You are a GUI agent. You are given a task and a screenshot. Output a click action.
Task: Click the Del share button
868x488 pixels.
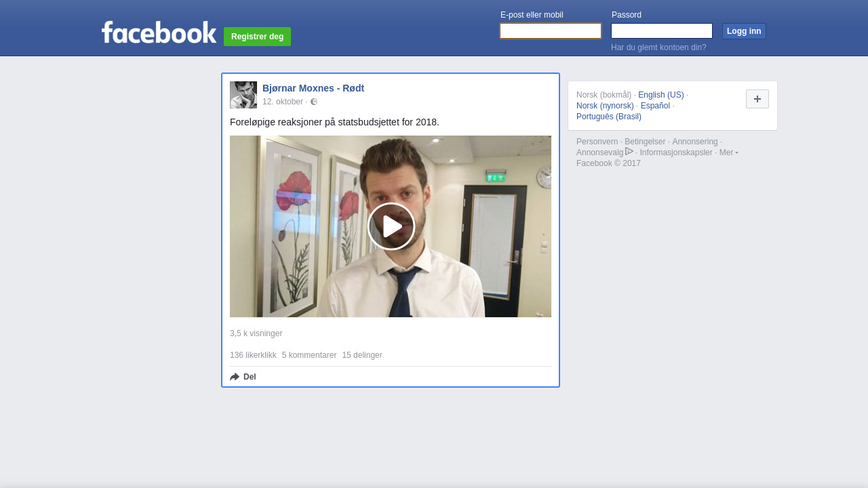pos(243,377)
